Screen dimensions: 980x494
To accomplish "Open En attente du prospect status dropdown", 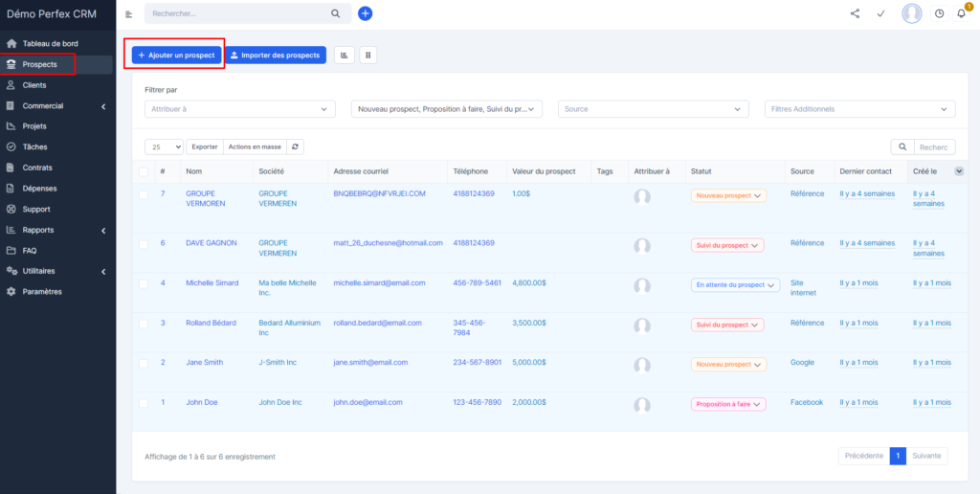I will click(735, 285).
